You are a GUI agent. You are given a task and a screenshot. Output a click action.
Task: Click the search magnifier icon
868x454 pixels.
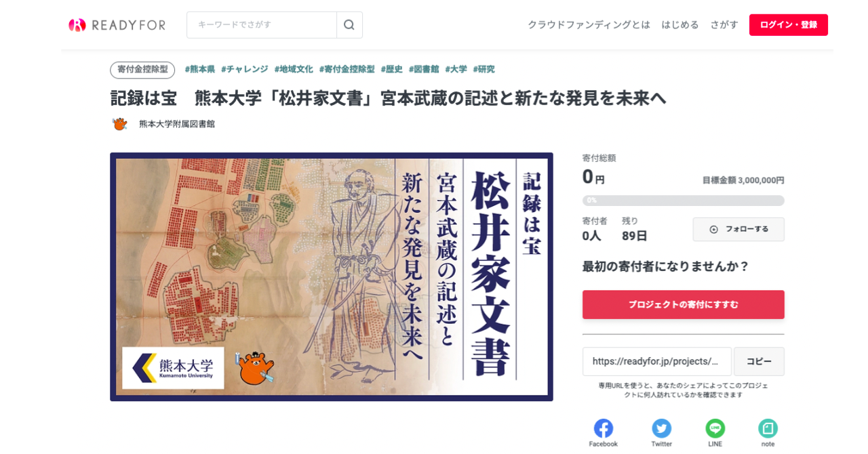(x=349, y=25)
